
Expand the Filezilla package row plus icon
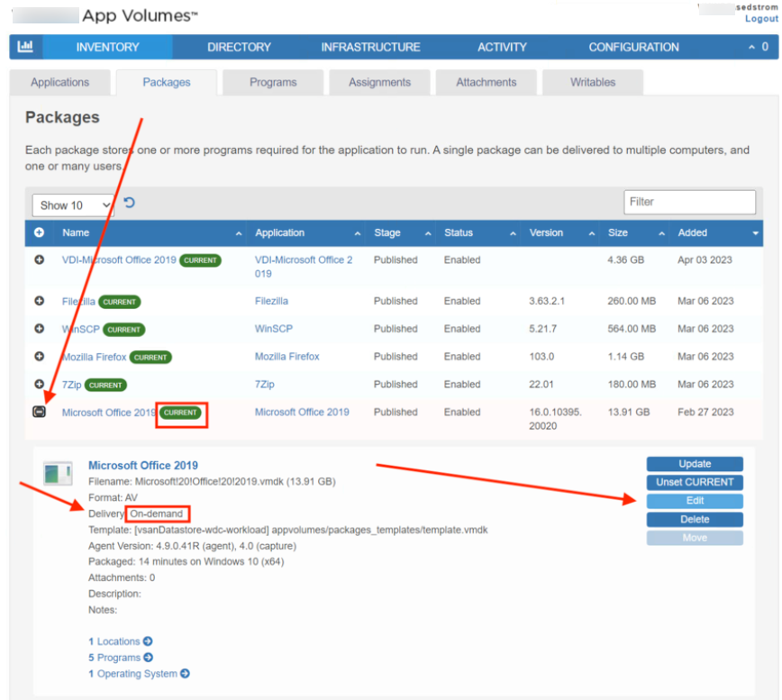coord(40,301)
